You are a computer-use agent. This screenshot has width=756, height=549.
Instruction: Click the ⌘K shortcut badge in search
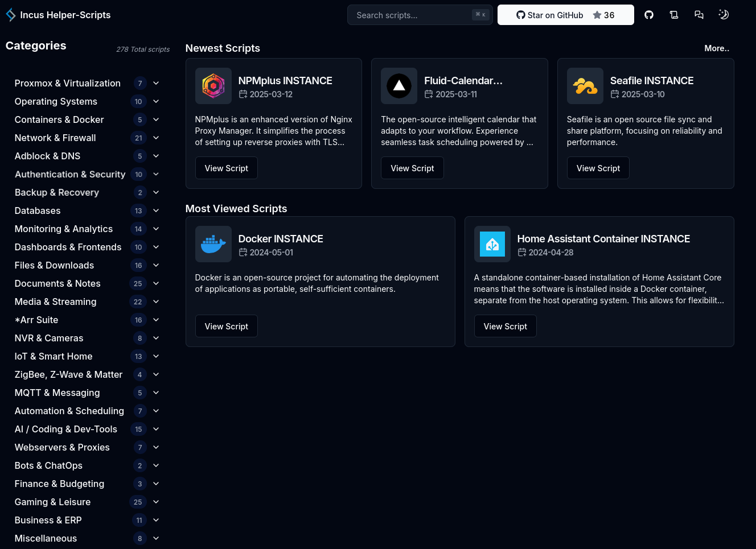480,15
